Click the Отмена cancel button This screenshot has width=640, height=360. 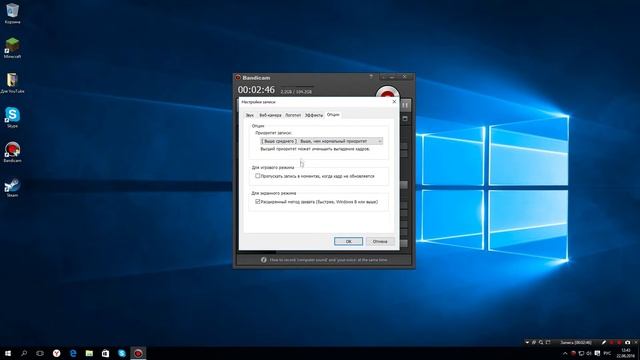coord(380,241)
